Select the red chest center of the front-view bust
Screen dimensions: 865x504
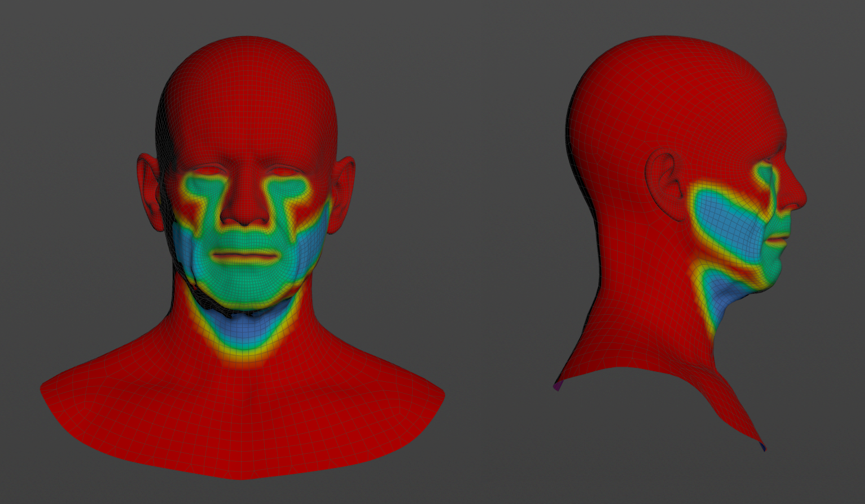coord(242,417)
